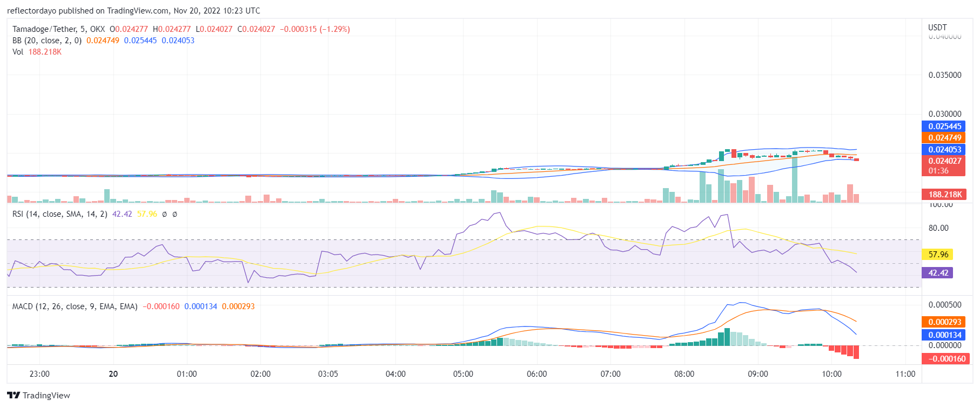Click the 01:00 time axis label
The height and width of the screenshot is (407, 980).
pyautogui.click(x=187, y=374)
